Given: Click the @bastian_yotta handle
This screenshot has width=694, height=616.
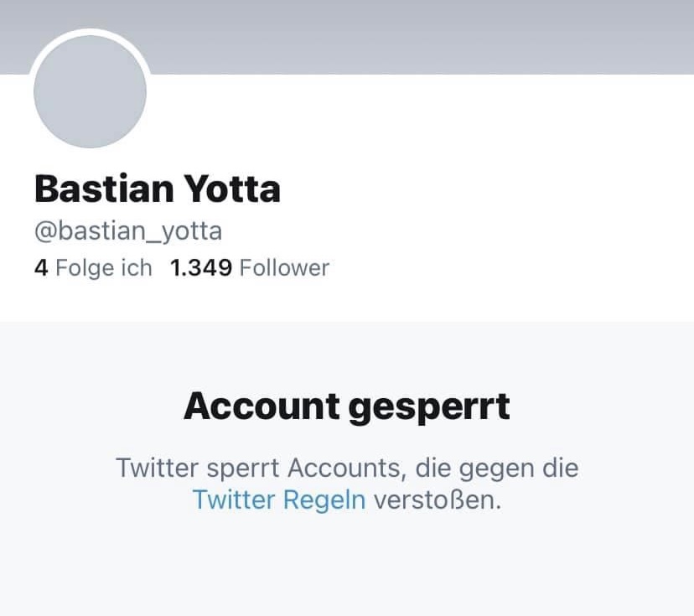Looking at the screenshot, I should [128, 230].
